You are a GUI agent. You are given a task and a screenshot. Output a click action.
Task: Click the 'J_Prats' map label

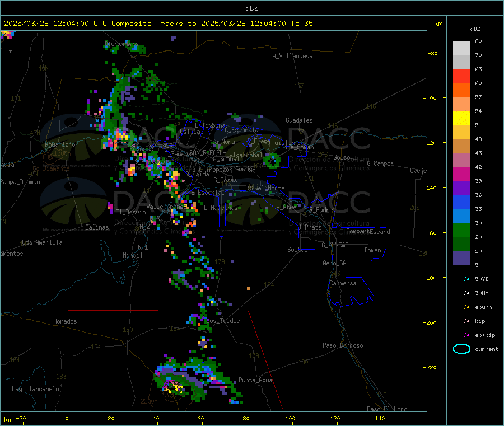tap(310, 227)
